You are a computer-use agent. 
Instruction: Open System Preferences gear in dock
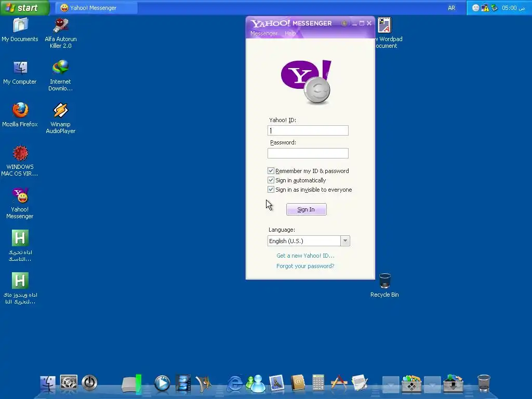[x=69, y=383]
